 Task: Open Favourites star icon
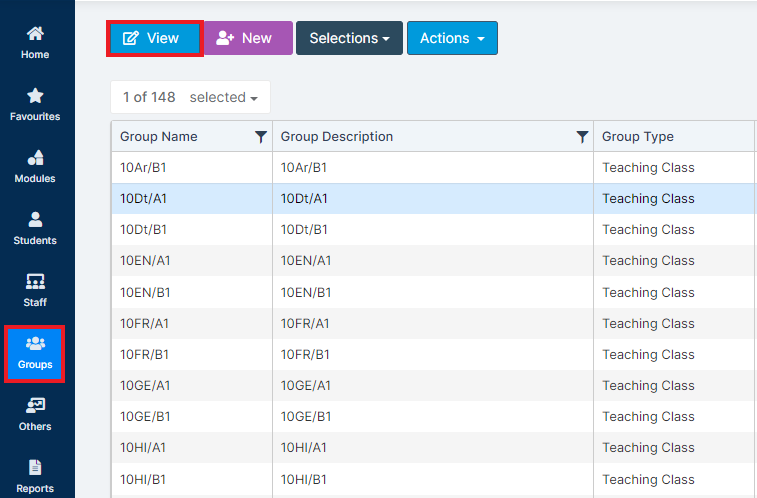point(35,96)
